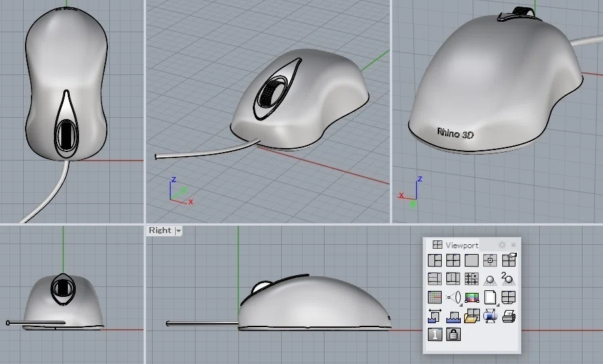603x364 pixels.
Task: Print the viewport with printer icon
Action: (508, 316)
